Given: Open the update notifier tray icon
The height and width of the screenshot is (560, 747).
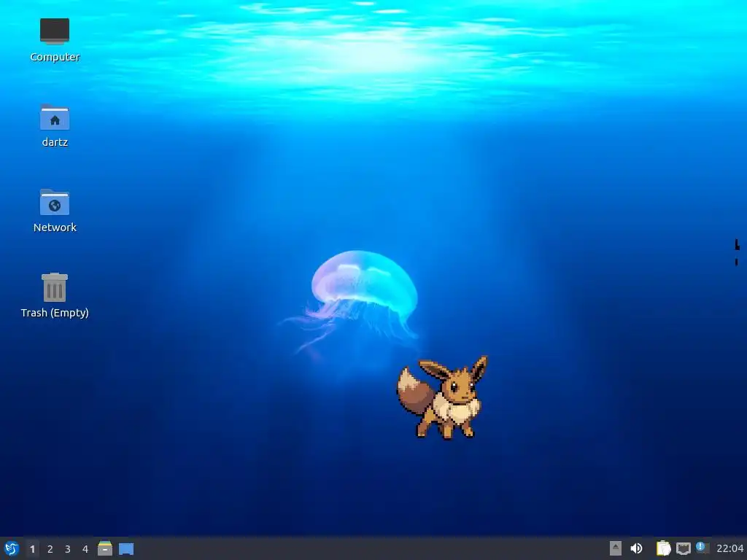Looking at the screenshot, I should click(x=703, y=548).
